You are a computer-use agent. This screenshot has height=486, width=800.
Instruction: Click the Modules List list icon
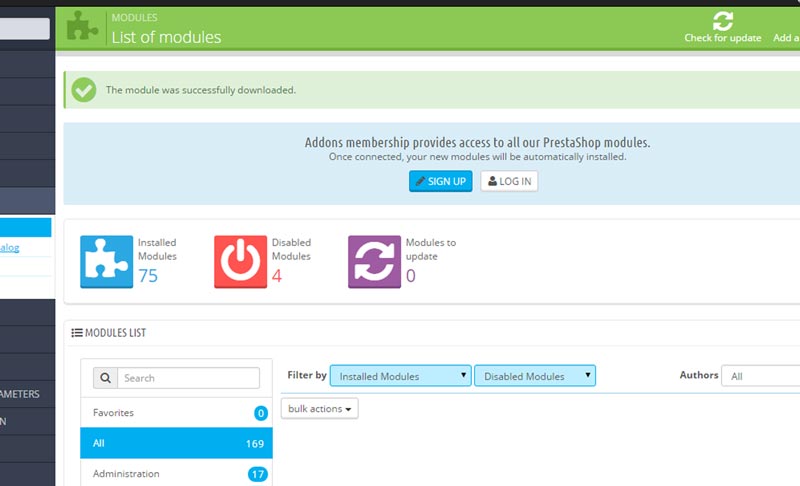coord(77,333)
